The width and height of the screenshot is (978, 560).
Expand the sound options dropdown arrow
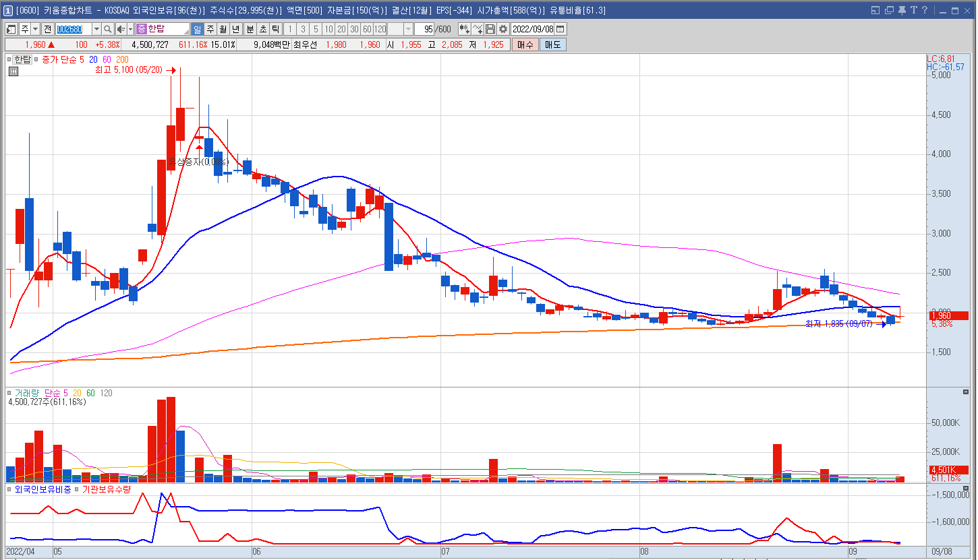[x=130, y=29]
